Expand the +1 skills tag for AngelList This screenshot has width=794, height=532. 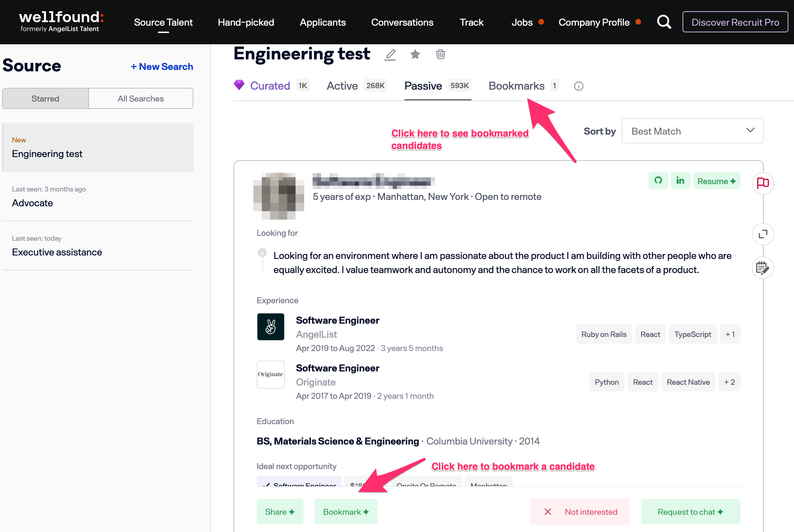[x=730, y=334]
